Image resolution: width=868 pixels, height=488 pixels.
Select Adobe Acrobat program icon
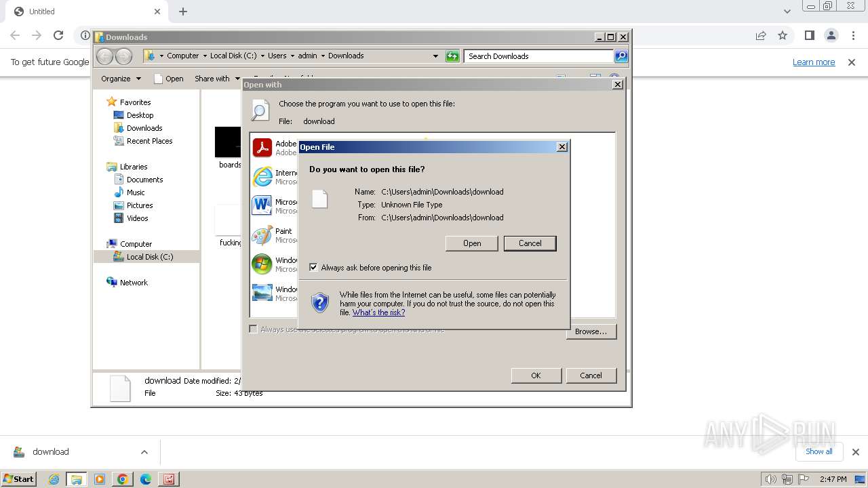click(262, 147)
